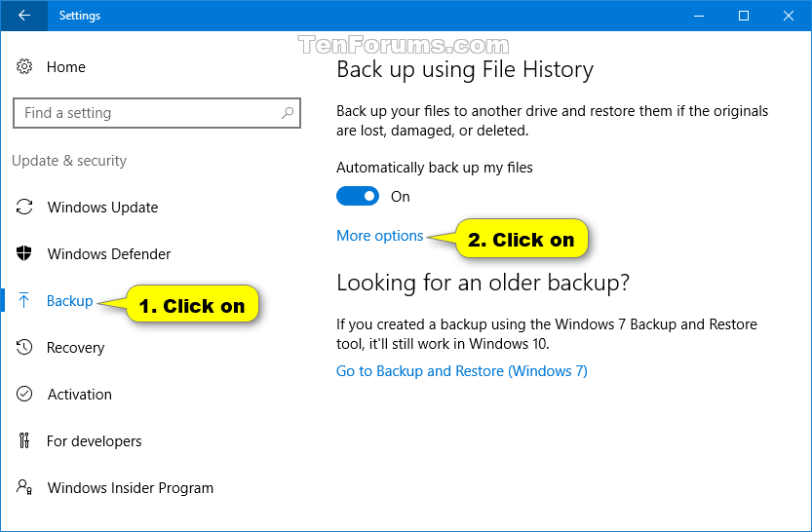
Task: Click the Backup upward arrow icon
Action: pyautogui.click(x=24, y=301)
